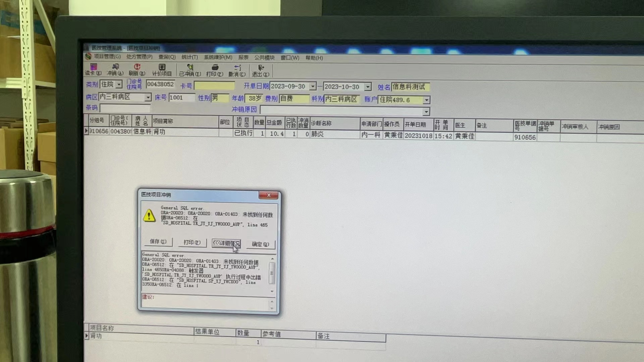The image size is (644, 362).
Task: Click the 保存 button in error dialog
Action: pos(158,241)
